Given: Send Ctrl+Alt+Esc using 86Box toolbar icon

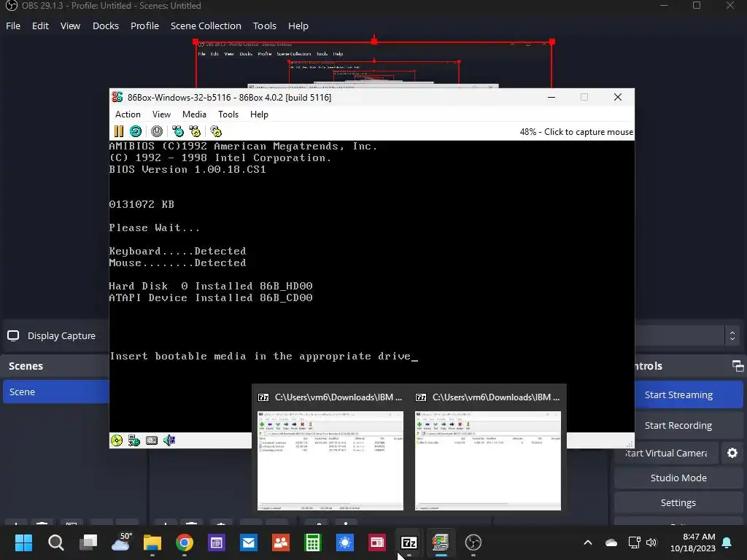Looking at the screenshot, I should tap(195, 131).
